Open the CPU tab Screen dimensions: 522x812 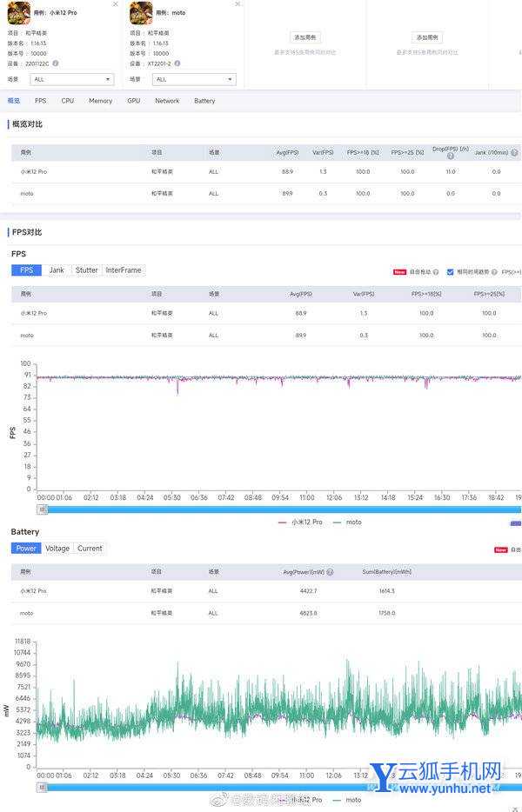click(x=67, y=101)
